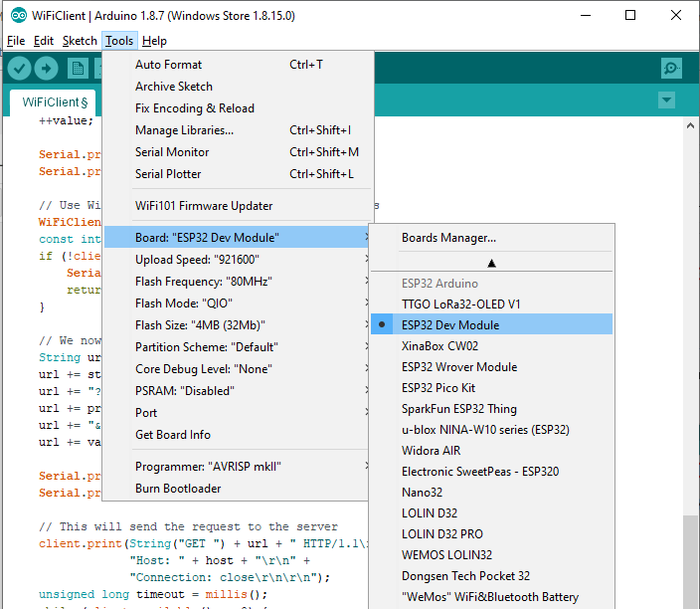This screenshot has width=700, height=609.
Task: Click the "Connection: close" code line
Action: point(230,577)
